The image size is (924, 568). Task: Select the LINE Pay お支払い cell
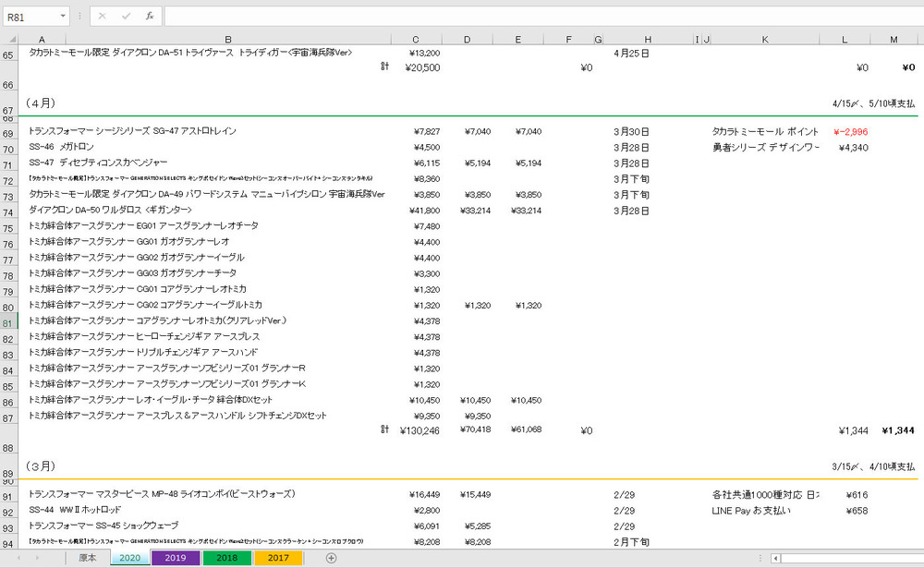click(750, 510)
